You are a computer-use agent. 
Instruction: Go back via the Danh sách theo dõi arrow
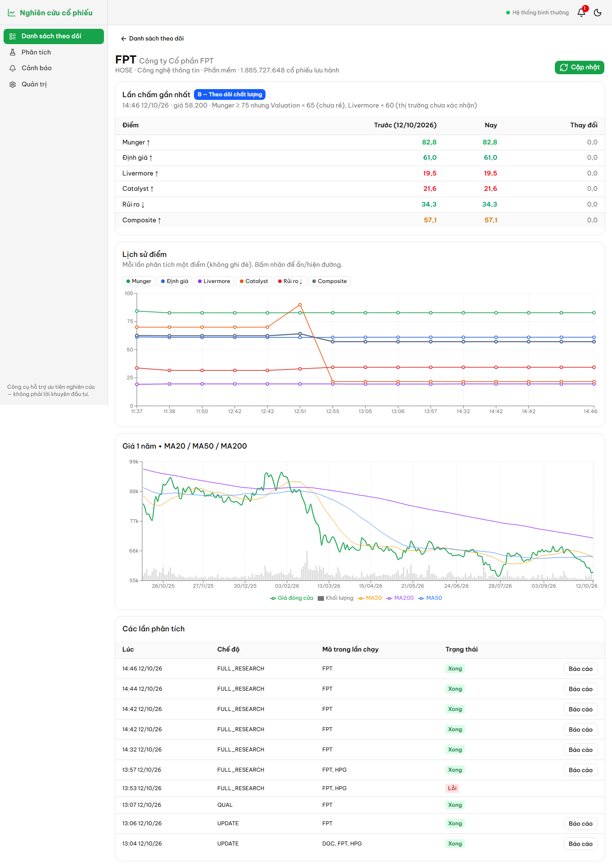coord(152,39)
